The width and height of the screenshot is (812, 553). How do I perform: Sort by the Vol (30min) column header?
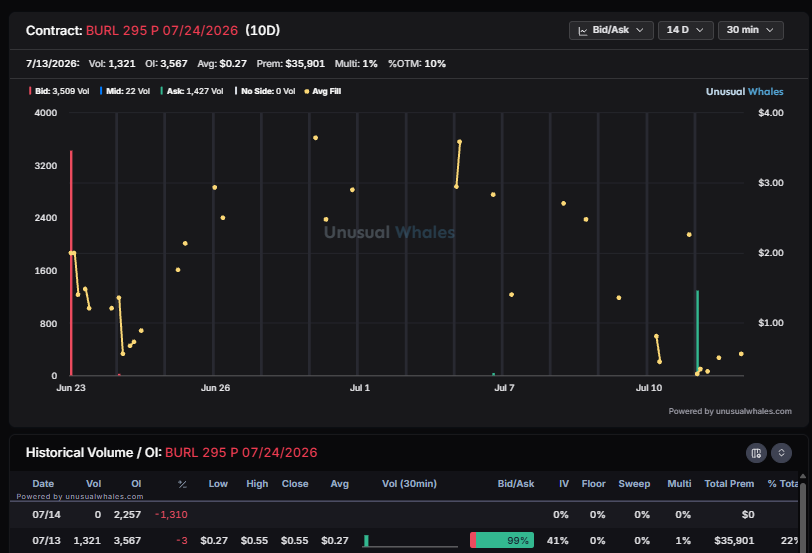[x=409, y=484]
